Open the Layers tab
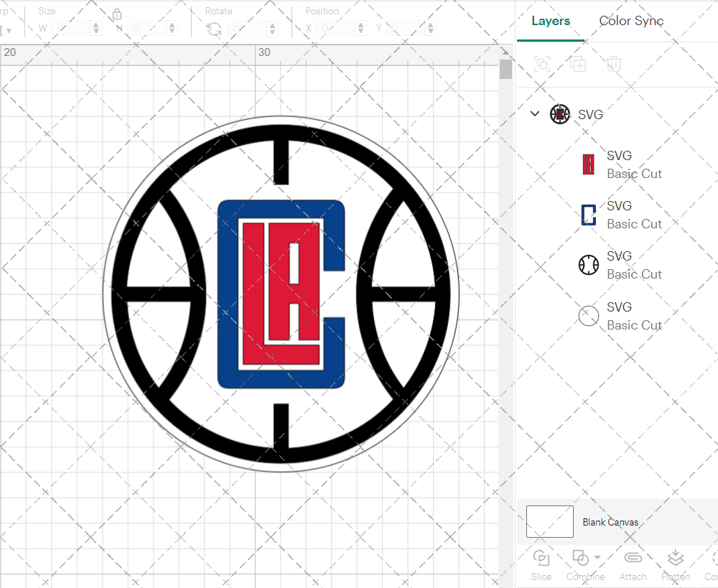Screen dimensions: 718x588 pos(551,21)
